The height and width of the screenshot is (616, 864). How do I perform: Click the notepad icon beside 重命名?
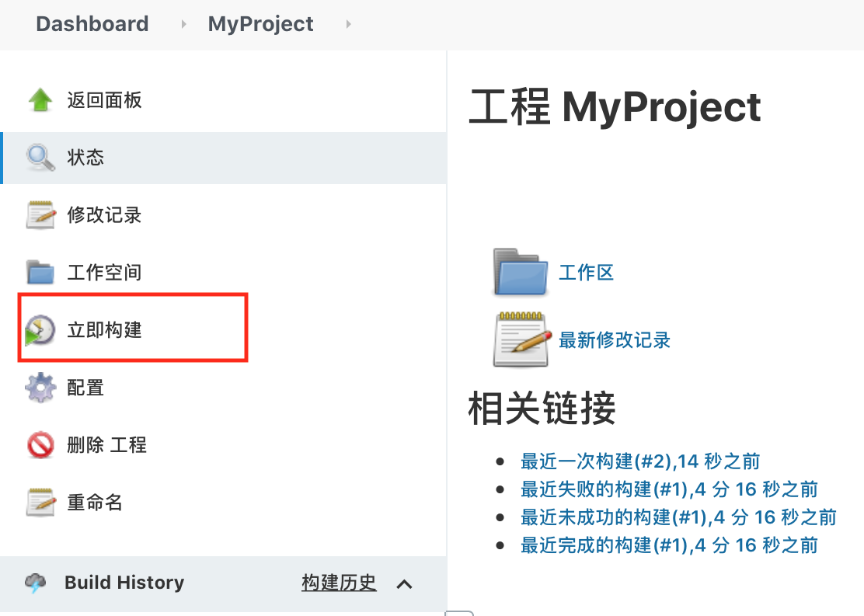[x=40, y=503]
